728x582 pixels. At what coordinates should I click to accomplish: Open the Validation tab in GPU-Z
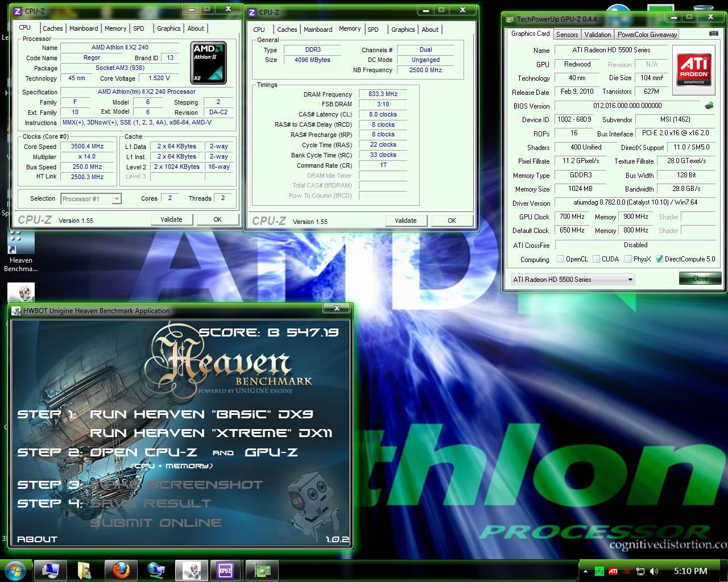click(x=598, y=35)
